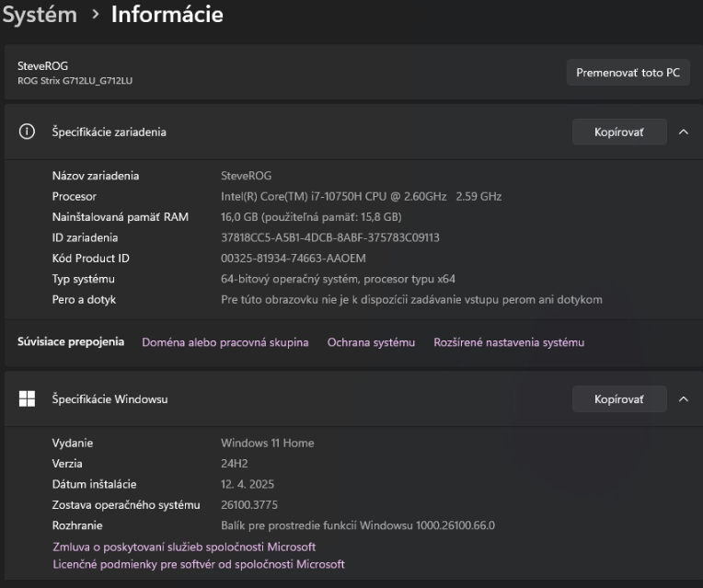Click the Zostava operačného systému label

pyautogui.click(x=126, y=504)
